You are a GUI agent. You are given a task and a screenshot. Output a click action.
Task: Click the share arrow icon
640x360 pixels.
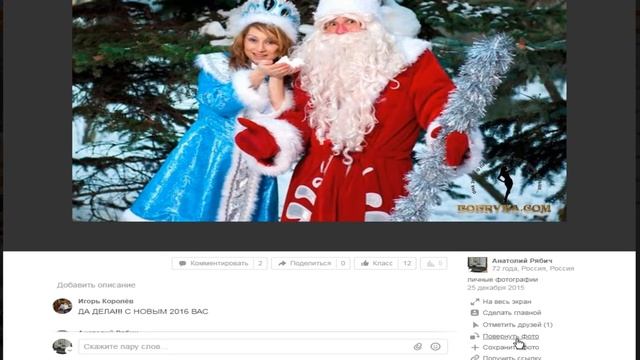pyautogui.click(x=282, y=263)
